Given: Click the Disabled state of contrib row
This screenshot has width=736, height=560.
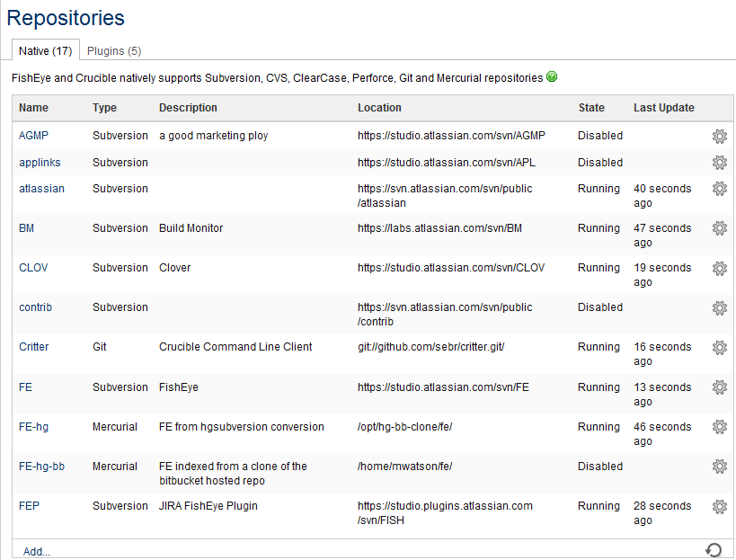Looking at the screenshot, I should [600, 307].
